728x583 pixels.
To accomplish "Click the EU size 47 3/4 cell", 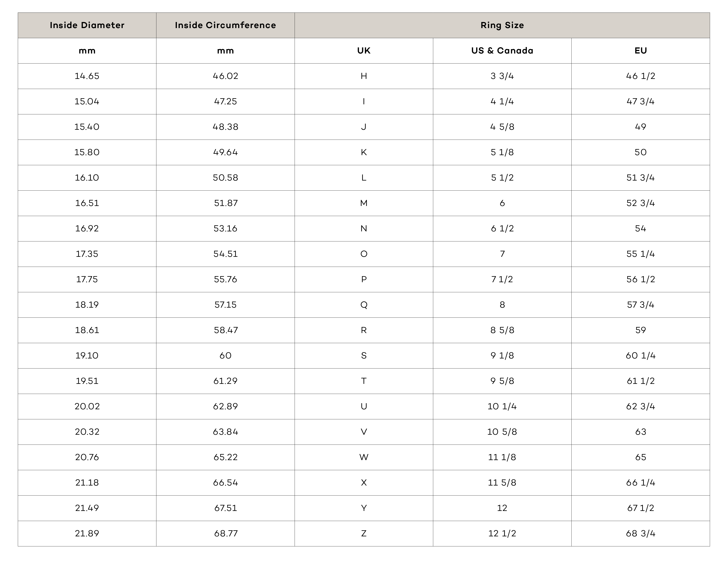I will coord(640,101).
